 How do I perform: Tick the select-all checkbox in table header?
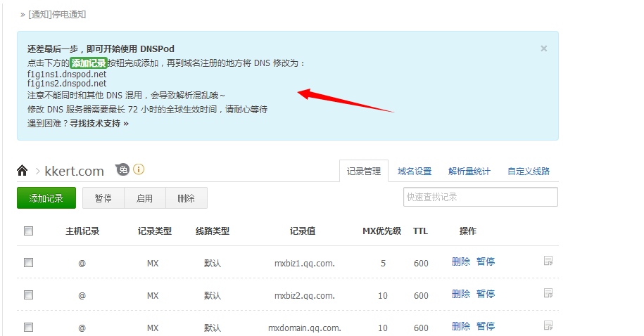(28, 231)
